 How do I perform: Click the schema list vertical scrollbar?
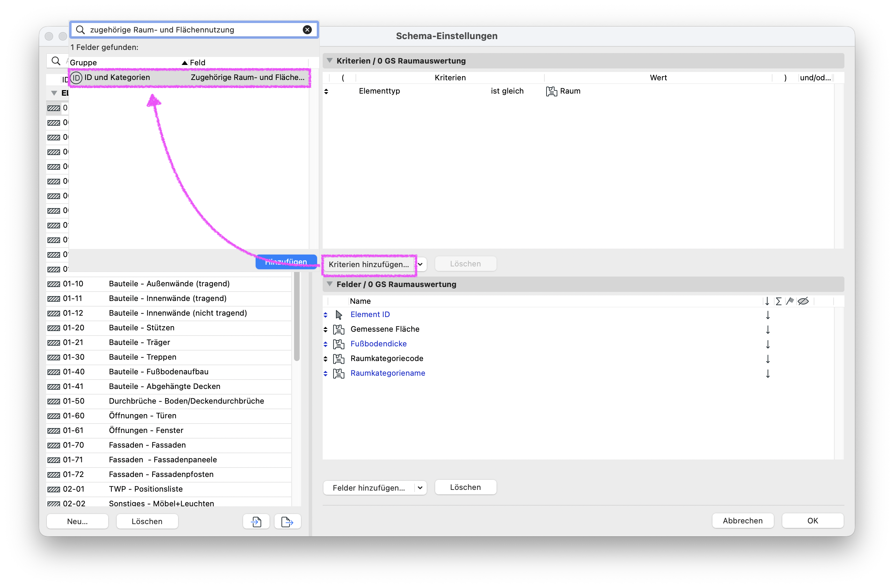point(296,317)
